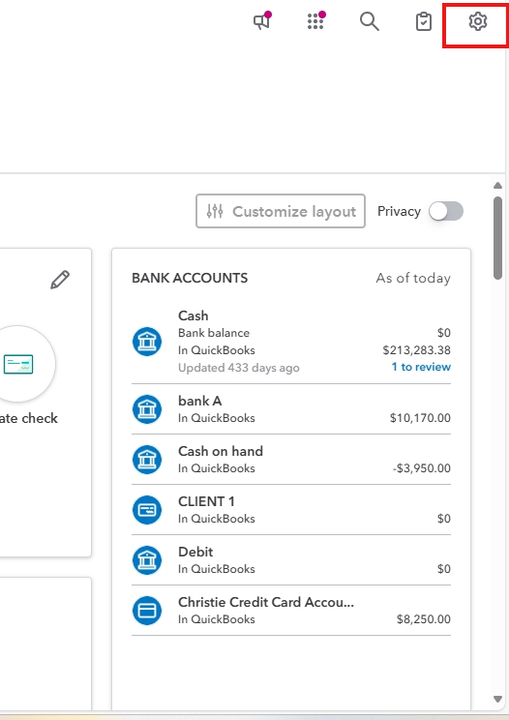Screen dimensions: 509x720
Task: Click the CLIENT 1 account icon
Action: [x=147, y=510]
